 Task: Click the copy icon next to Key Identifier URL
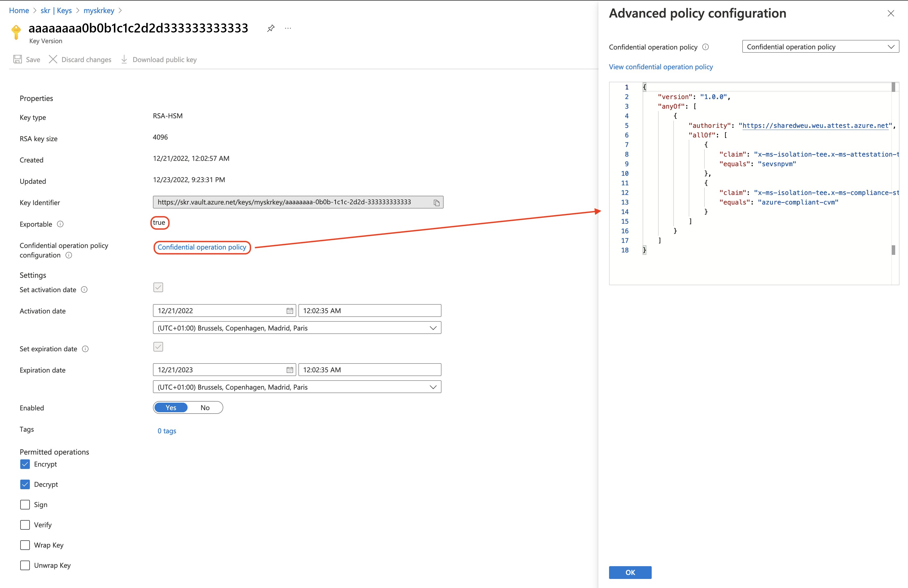pos(436,202)
